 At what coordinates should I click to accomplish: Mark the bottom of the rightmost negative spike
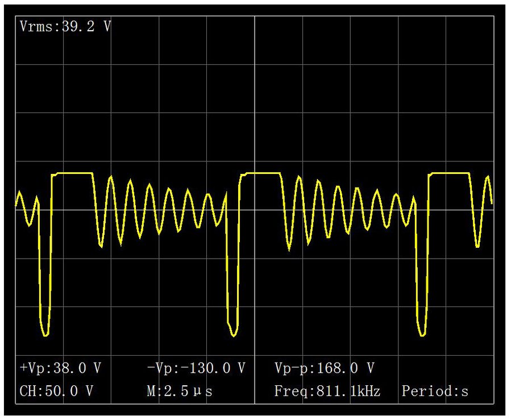coord(422,335)
